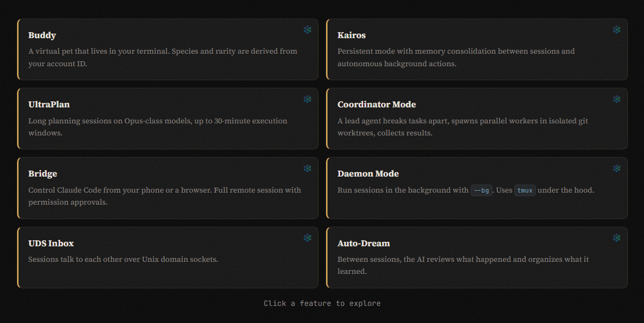Open the Bridge feature title
Image resolution: width=644 pixels, height=323 pixels.
click(43, 174)
